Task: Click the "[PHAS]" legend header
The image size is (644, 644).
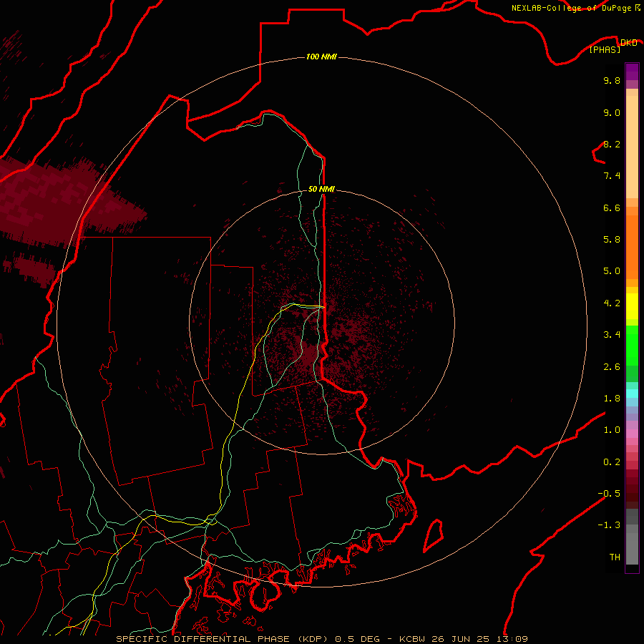Action: tap(605, 49)
